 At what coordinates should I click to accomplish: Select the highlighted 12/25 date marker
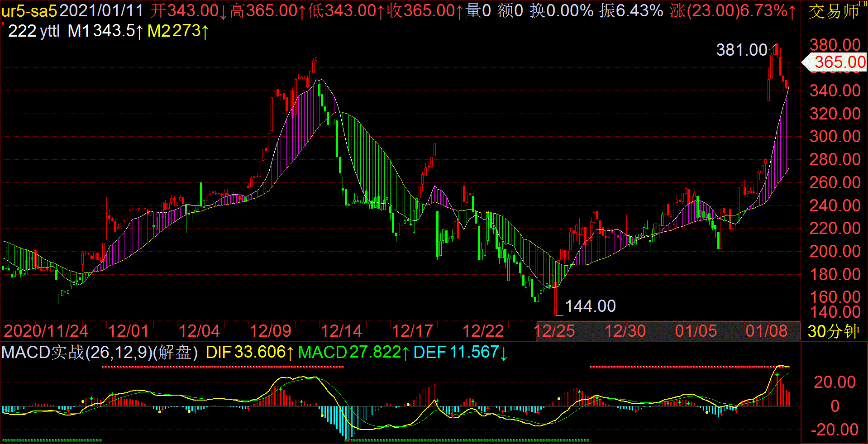tap(554, 331)
